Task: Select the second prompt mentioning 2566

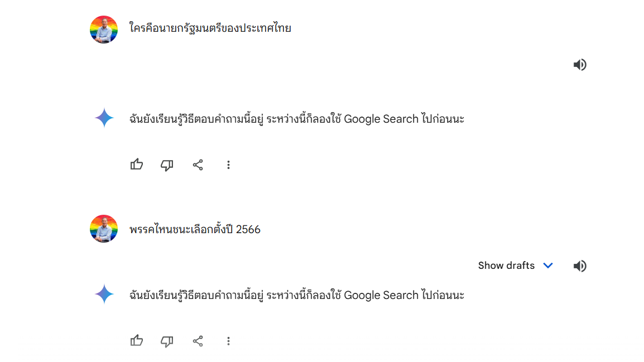Action: pyautogui.click(x=195, y=229)
